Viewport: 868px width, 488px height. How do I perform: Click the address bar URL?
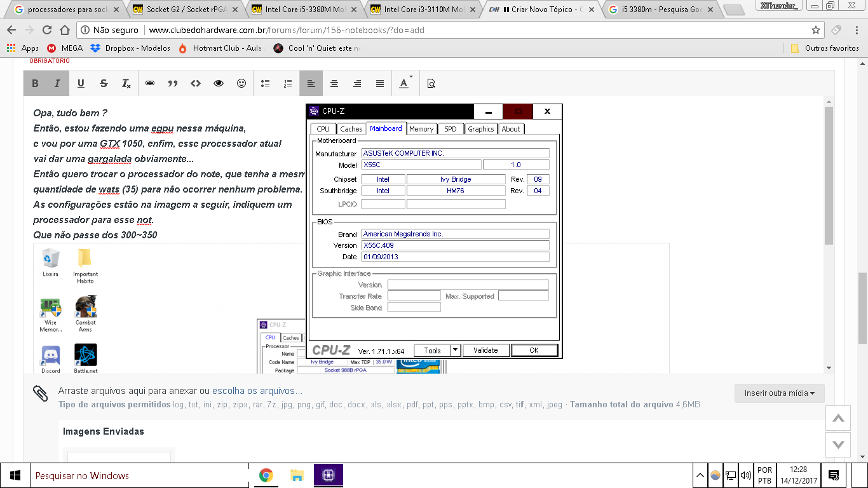[287, 30]
